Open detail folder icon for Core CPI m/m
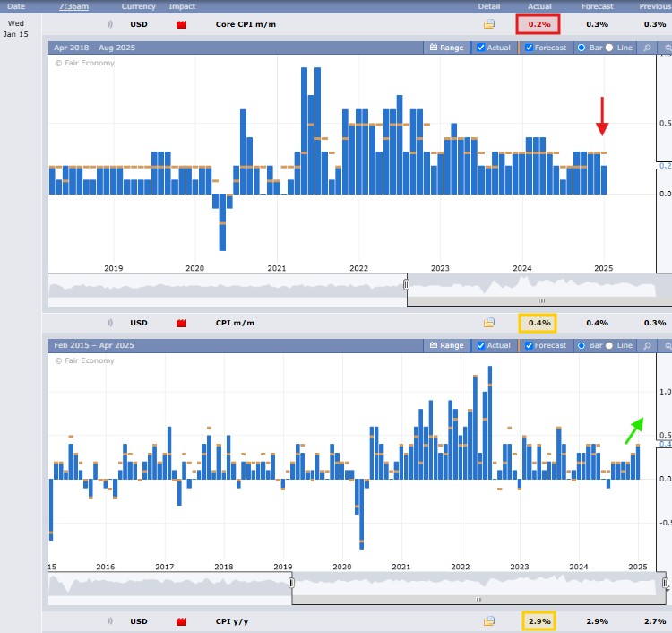Screen dimensions: 672x633 click(489, 24)
